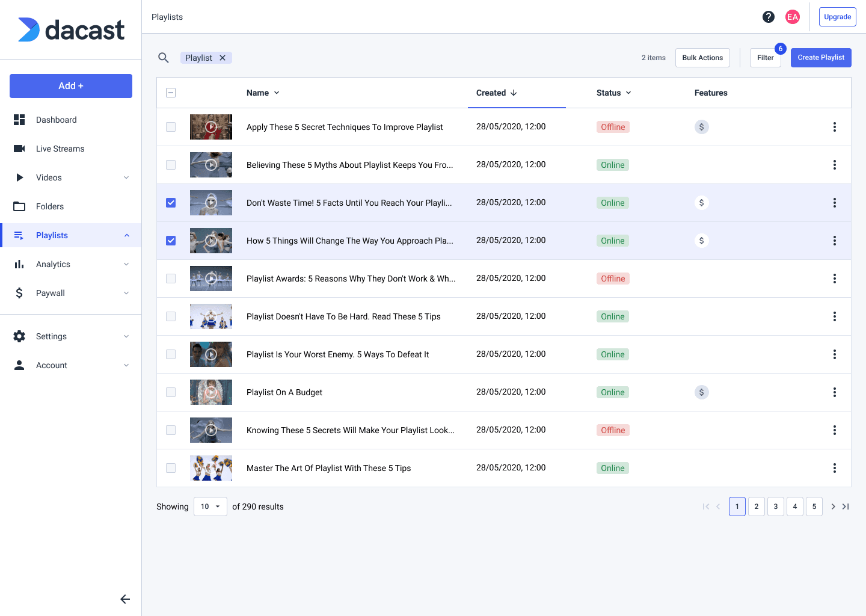Click the Create Playlist button
This screenshot has width=866, height=616.
click(820, 58)
